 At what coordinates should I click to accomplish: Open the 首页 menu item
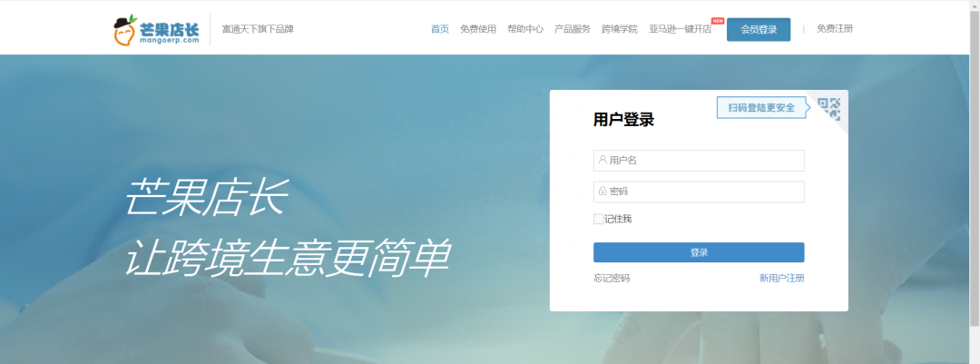click(x=440, y=29)
